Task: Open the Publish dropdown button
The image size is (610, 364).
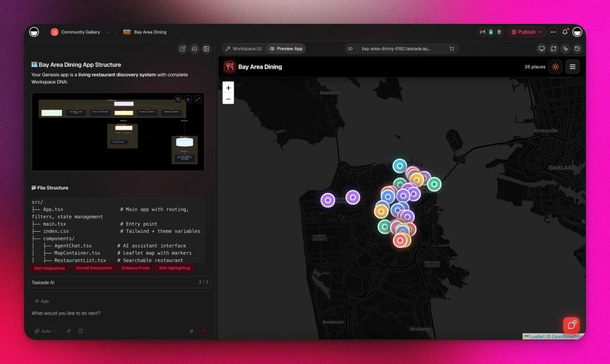Action: click(x=526, y=32)
